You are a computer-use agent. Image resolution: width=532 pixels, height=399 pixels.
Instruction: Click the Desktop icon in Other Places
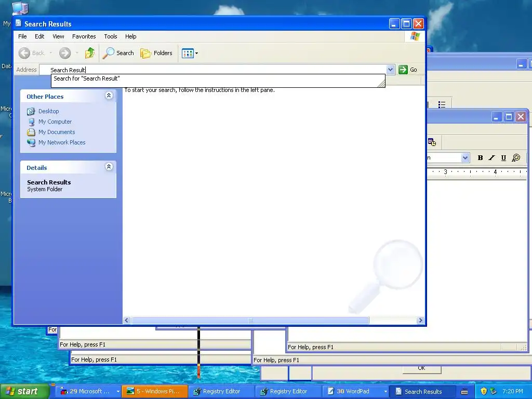point(31,111)
